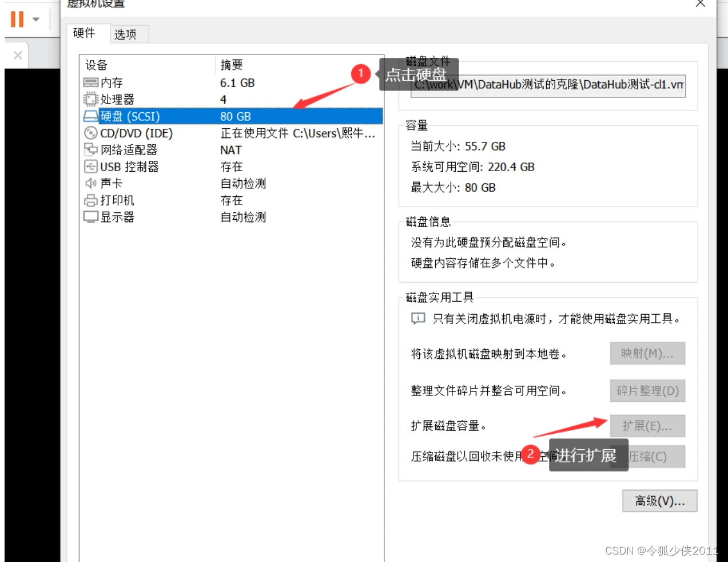Viewport: 728px width, 562px height.
Task: Select the 声卡 sound card icon
Action: click(x=91, y=183)
